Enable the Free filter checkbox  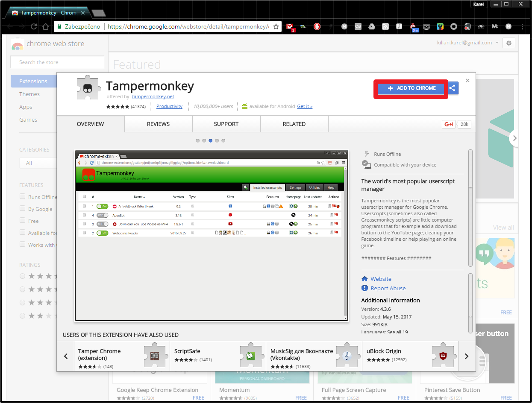pyautogui.click(x=22, y=220)
